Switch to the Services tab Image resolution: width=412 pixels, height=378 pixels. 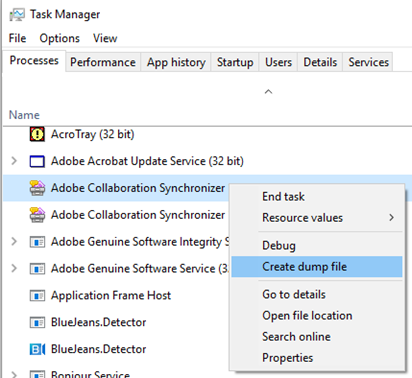click(x=369, y=62)
